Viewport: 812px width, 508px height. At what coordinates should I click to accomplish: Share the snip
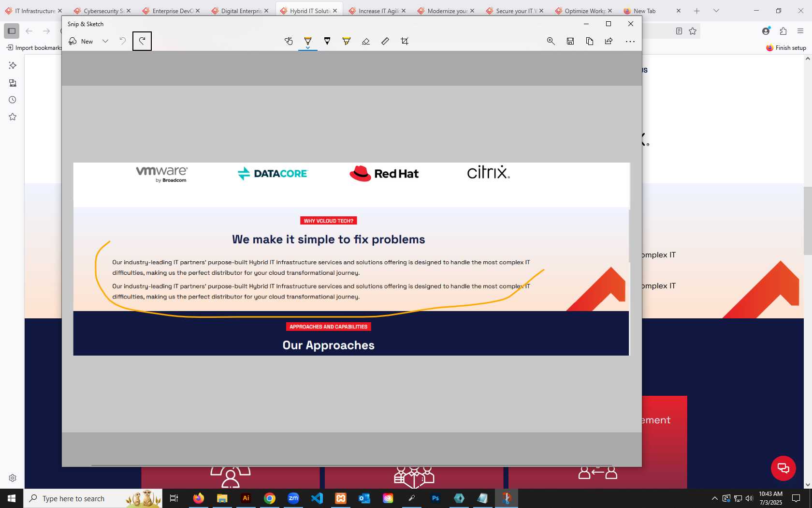[x=609, y=41]
